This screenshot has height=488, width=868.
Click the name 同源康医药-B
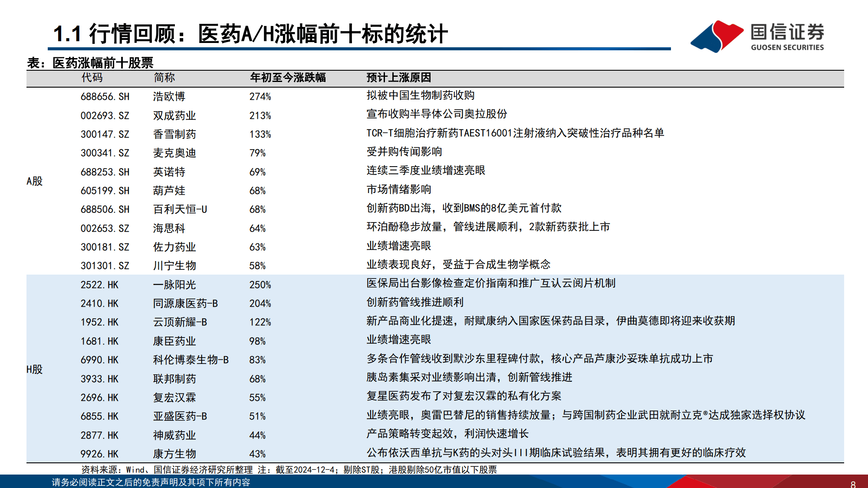185,303
